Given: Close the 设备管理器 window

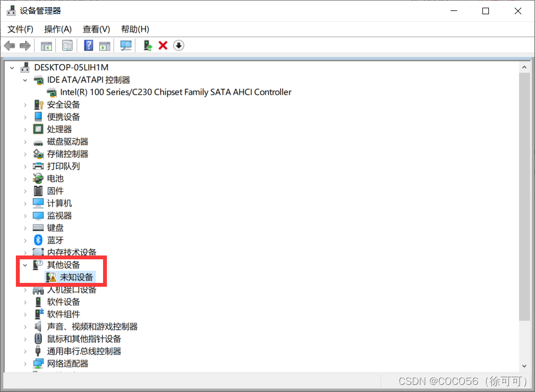Looking at the screenshot, I should (x=517, y=11).
